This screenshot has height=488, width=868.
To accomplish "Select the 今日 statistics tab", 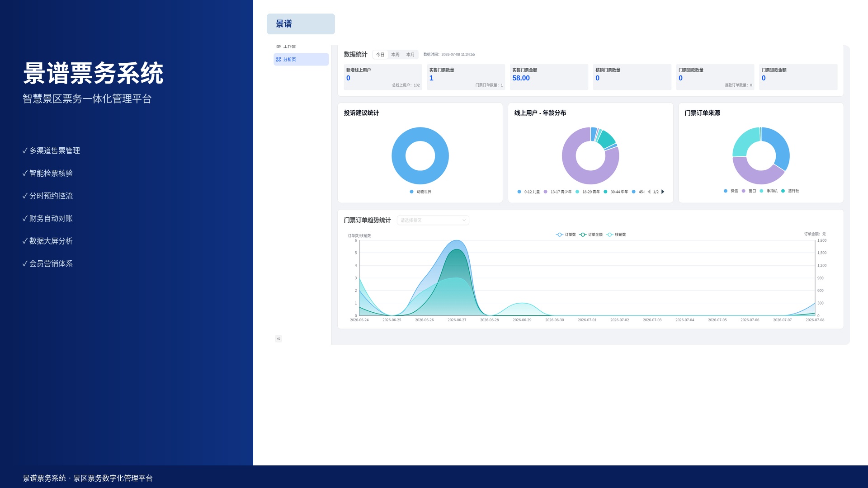I will click(380, 55).
